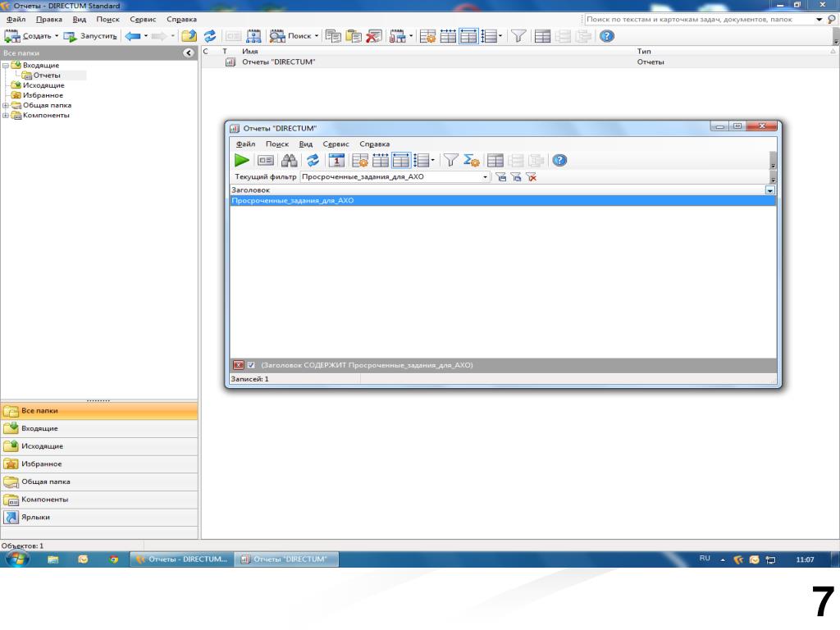
Task: Open the Поиск dropdown arrow in main toolbar
Action: 316,36
